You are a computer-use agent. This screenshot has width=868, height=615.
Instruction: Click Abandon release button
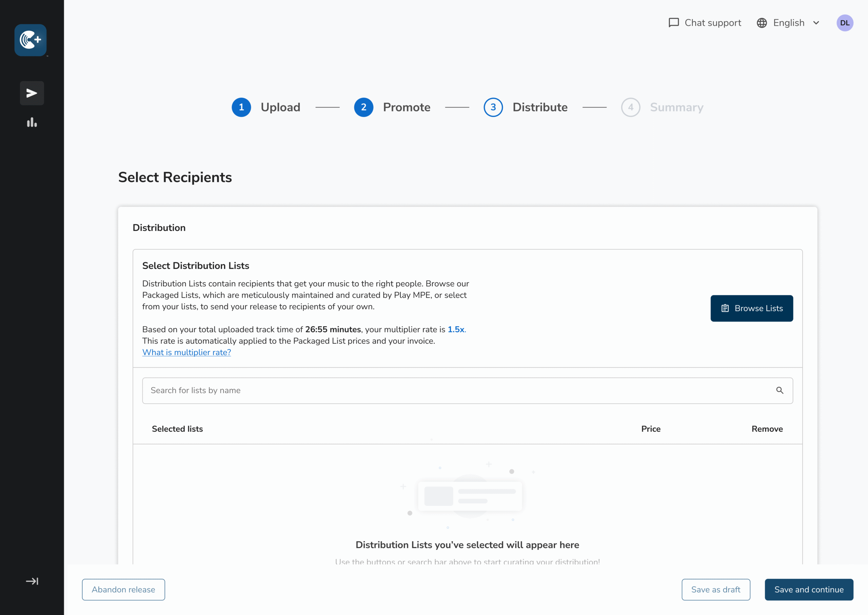point(123,590)
